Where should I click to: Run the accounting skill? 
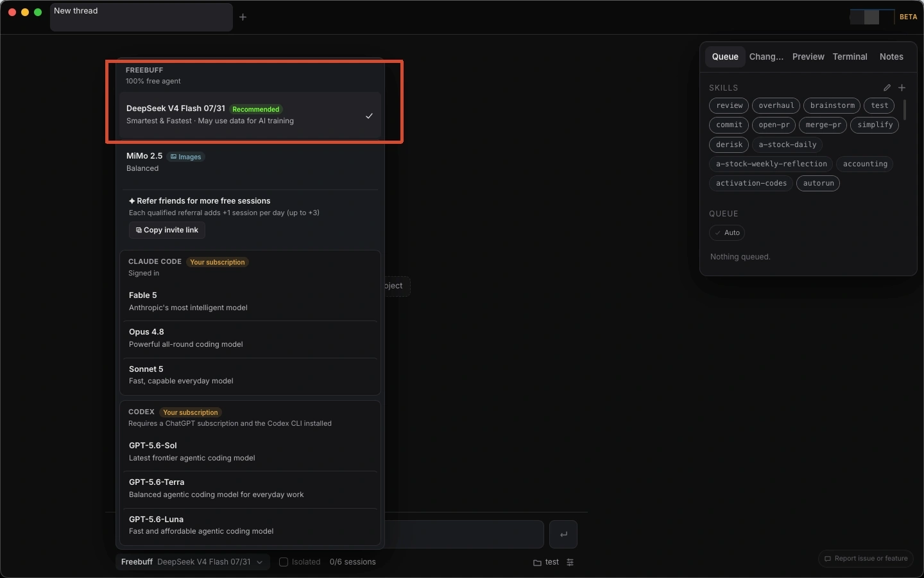click(x=865, y=164)
